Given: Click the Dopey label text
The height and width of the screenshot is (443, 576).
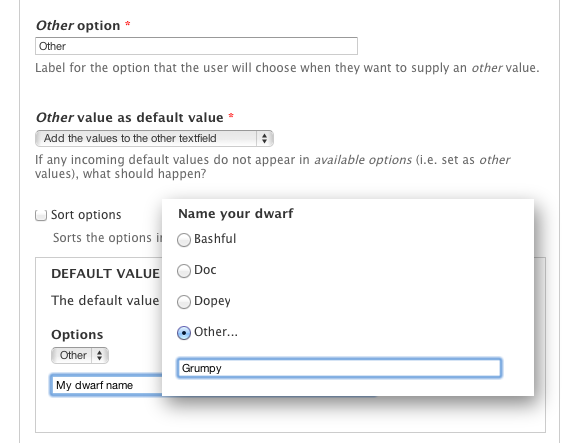Looking at the screenshot, I should 212,301.
